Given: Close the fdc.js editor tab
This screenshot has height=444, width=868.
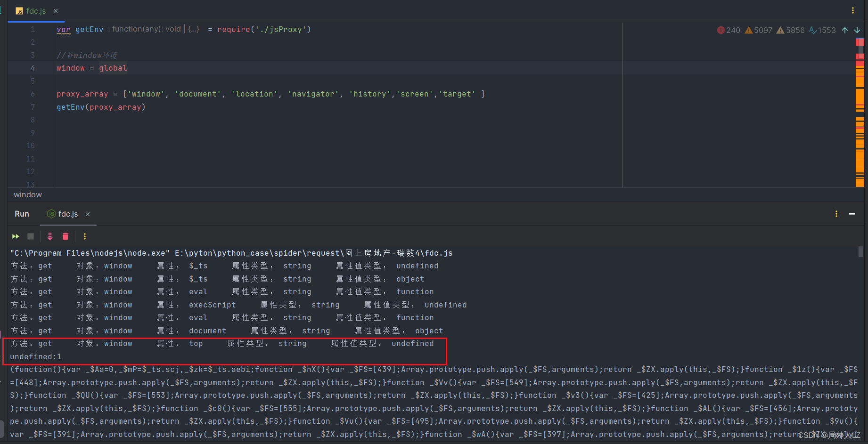Looking at the screenshot, I should click(x=56, y=11).
